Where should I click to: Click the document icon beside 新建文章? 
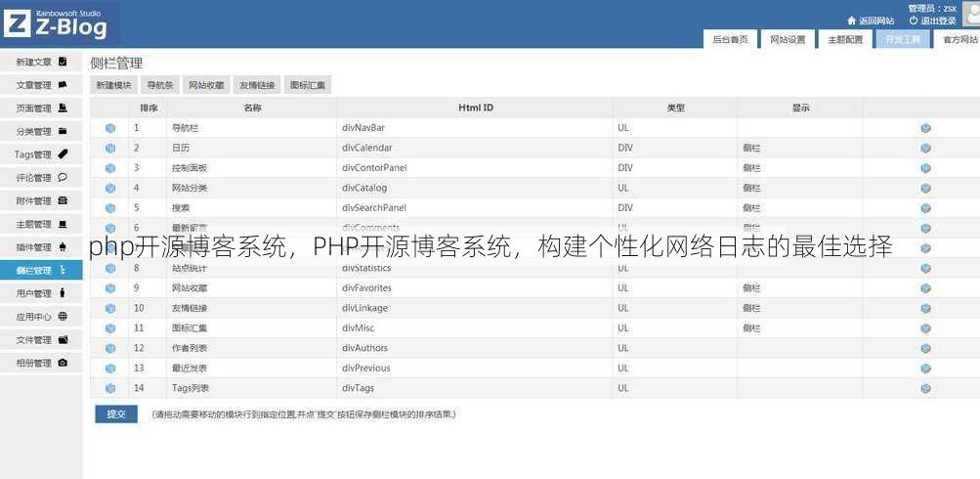click(63, 62)
